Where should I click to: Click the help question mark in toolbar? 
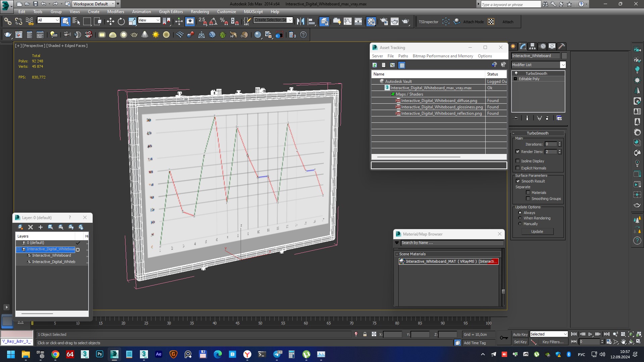(x=303, y=35)
